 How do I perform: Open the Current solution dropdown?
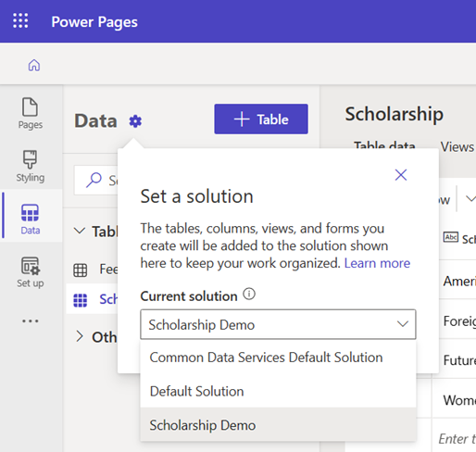click(x=278, y=324)
